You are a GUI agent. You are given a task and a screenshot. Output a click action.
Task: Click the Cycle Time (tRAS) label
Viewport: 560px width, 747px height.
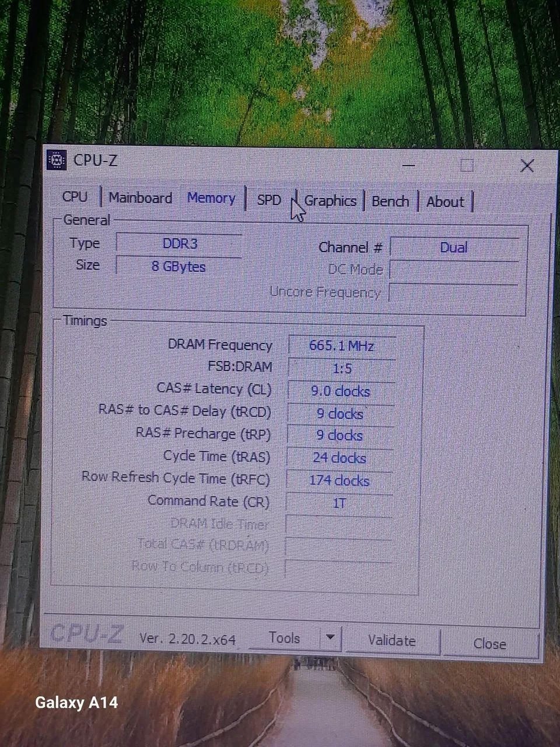(x=216, y=456)
